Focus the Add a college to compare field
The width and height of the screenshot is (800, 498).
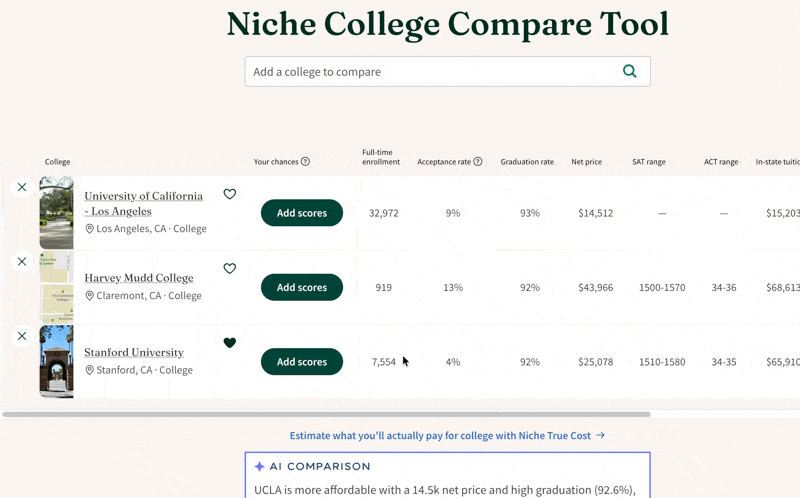click(447, 71)
